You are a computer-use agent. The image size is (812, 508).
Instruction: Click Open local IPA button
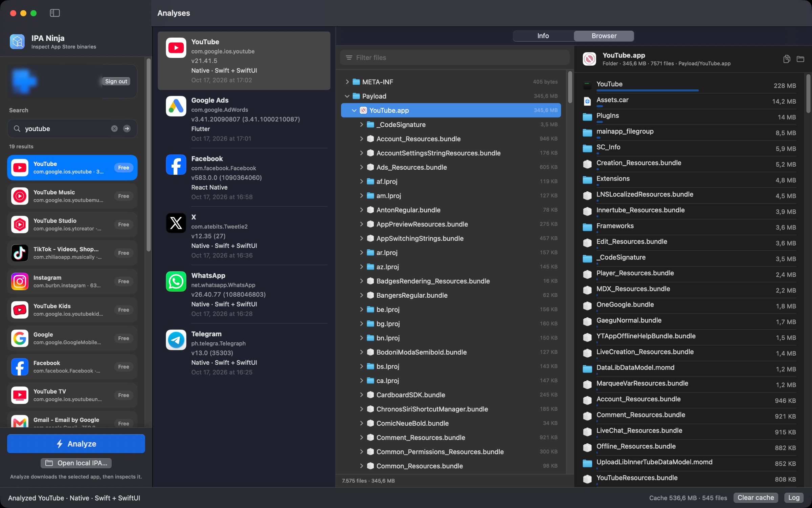[76, 463]
